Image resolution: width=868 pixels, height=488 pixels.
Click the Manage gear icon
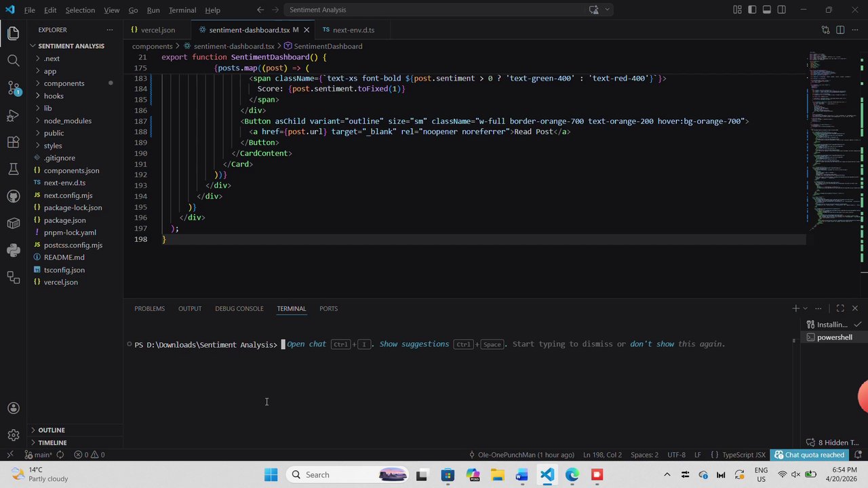[13, 435]
